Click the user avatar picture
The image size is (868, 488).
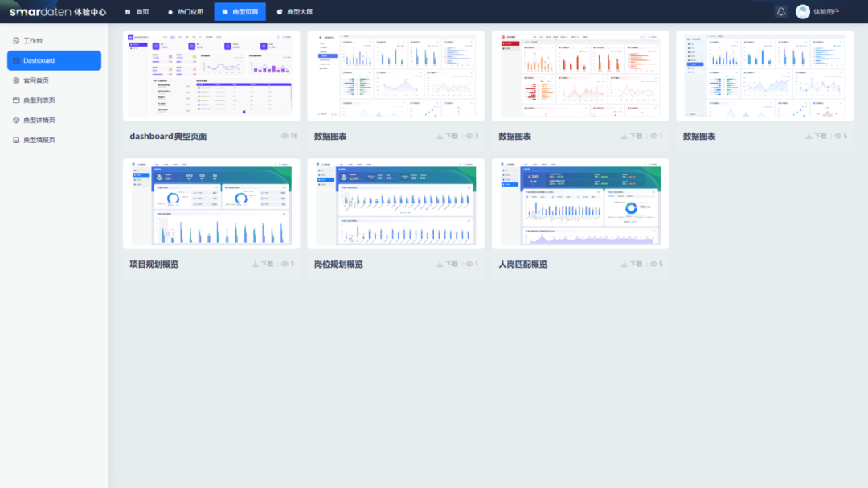pos(803,11)
